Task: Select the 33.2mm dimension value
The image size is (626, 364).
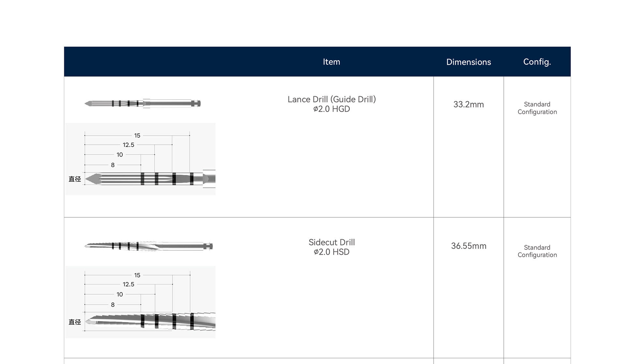Action: point(469,105)
